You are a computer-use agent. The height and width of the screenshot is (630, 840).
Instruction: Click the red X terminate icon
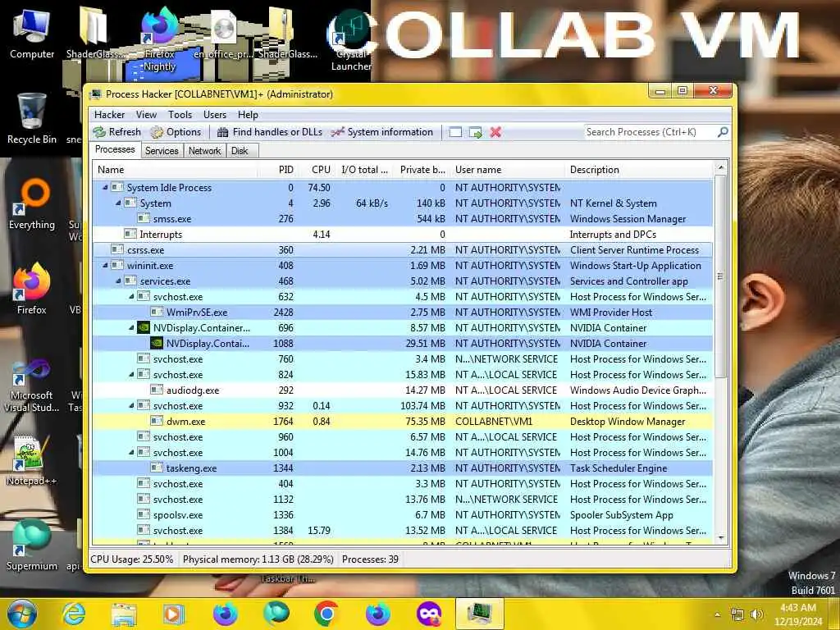(x=495, y=132)
